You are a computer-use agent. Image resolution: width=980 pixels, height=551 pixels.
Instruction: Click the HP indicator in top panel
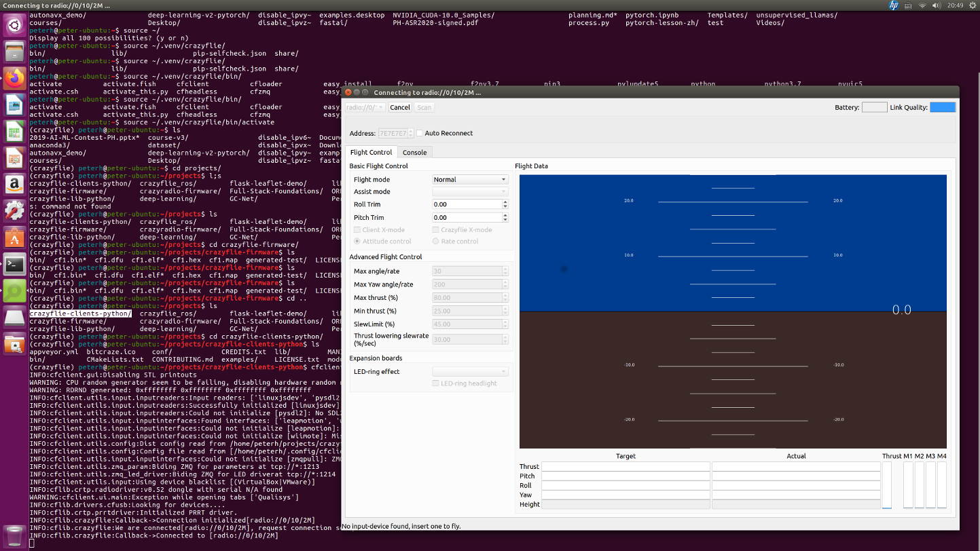click(893, 5)
